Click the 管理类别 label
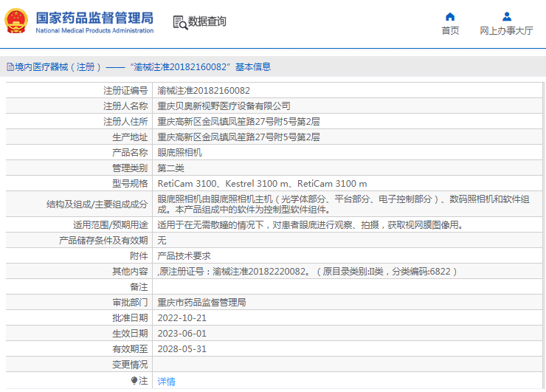Screen dimensions: 546x392 click(x=131, y=168)
